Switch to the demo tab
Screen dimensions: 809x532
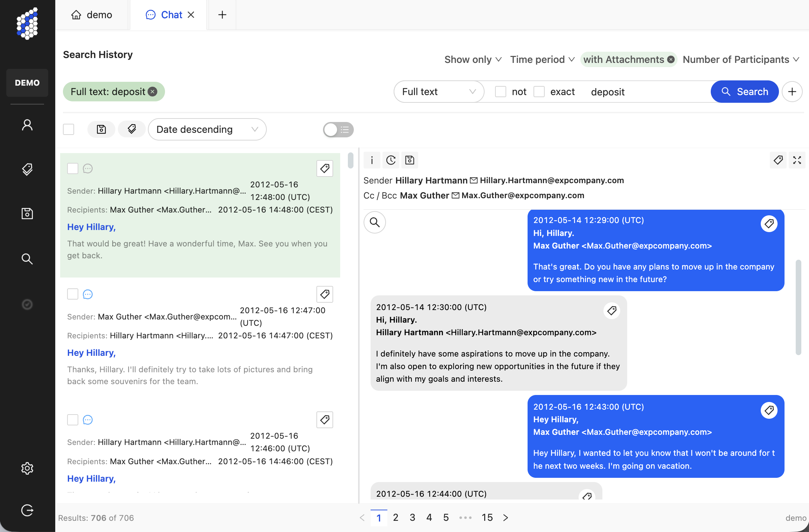92,15
